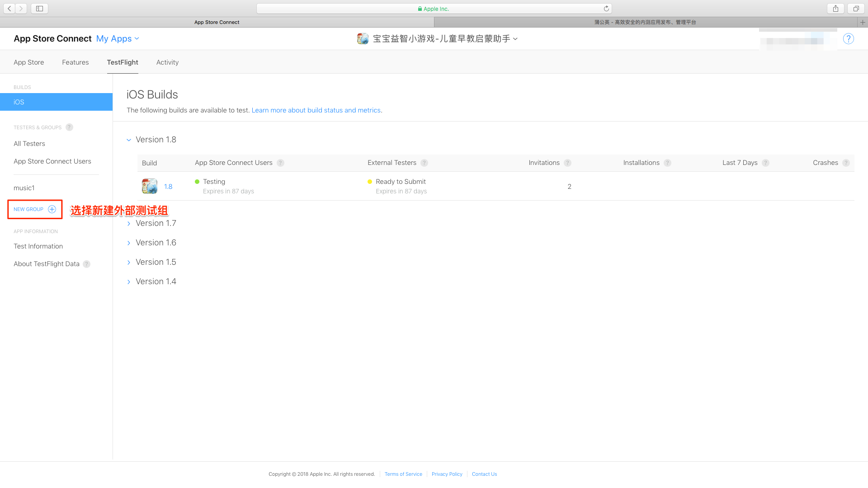Click the build 1.8 app thumbnail

click(150, 186)
